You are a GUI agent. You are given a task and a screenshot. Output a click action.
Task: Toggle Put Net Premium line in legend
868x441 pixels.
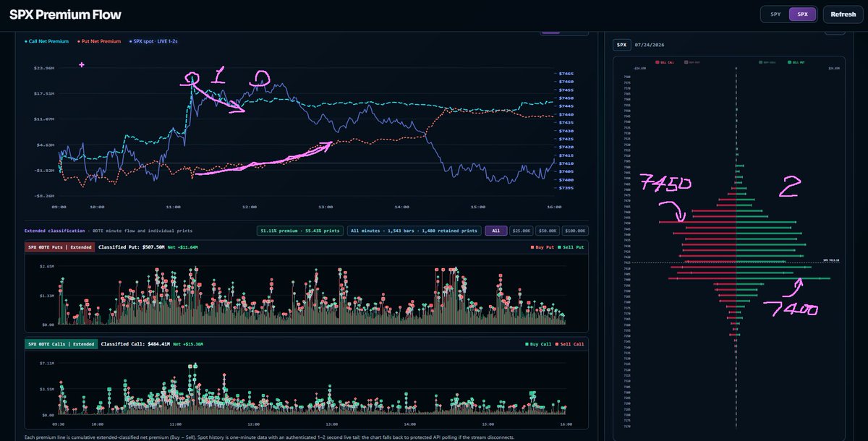pos(98,41)
